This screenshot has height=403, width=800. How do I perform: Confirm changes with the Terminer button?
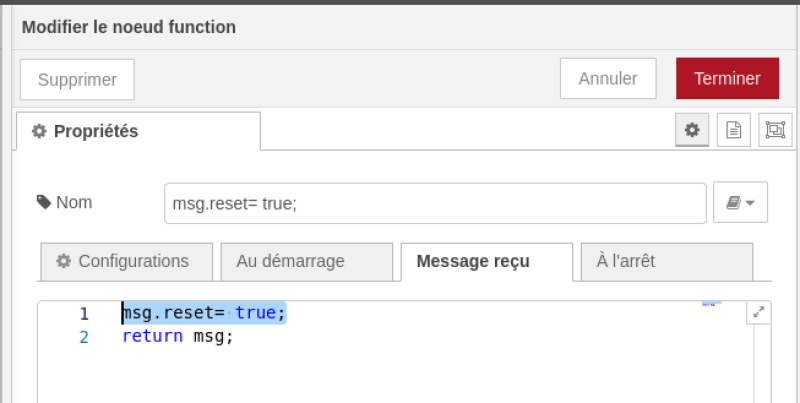(727, 79)
